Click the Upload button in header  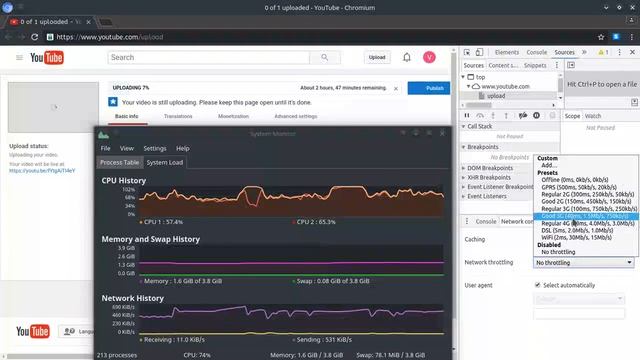point(377,58)
